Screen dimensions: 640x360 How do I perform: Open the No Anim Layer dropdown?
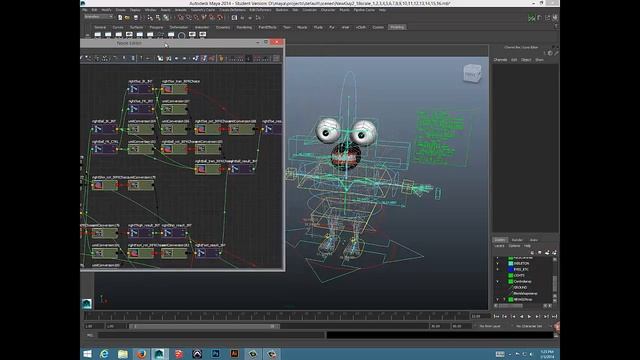490,326
